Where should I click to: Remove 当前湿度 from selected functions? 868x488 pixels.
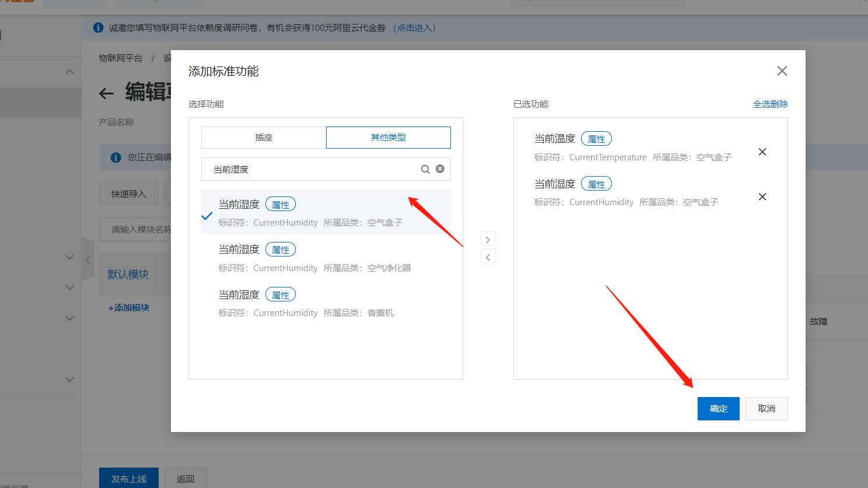pyautogui.click(x=762, y=196)
